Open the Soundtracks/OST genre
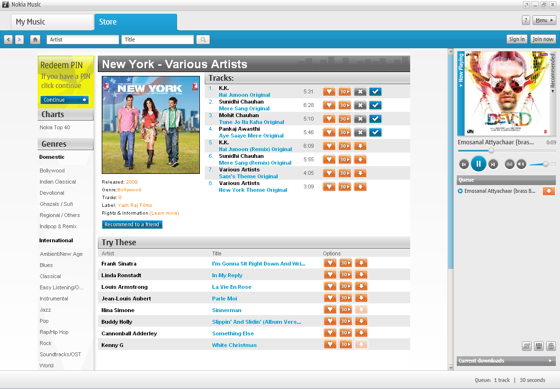This screenshot has width=560, height=389. pos(60,354)
